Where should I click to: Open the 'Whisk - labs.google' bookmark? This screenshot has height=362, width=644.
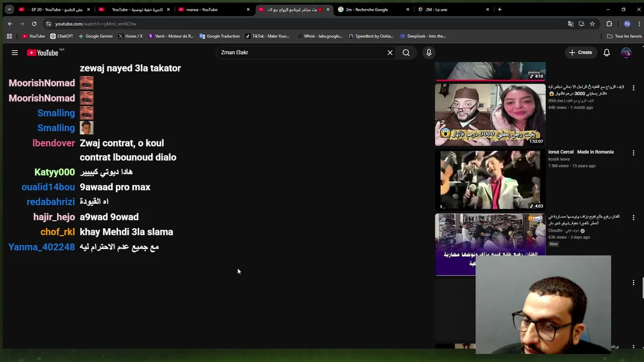coord(319,36)
